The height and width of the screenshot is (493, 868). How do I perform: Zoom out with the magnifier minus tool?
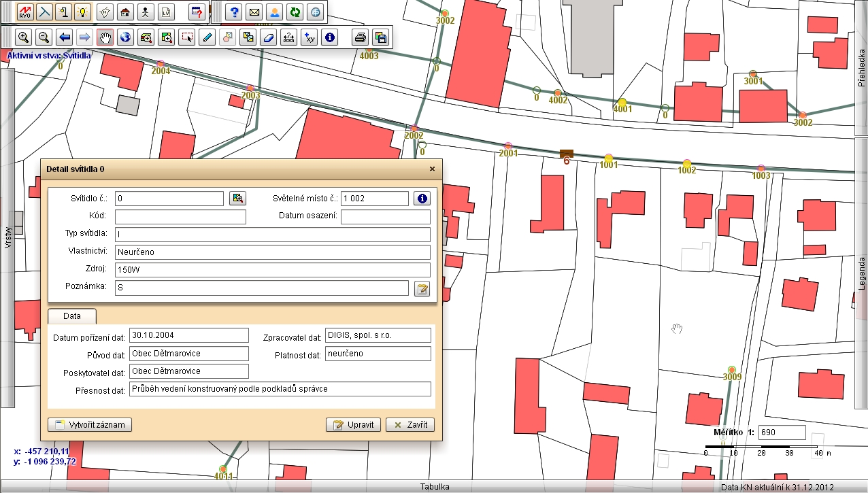[x=43, y=37]
